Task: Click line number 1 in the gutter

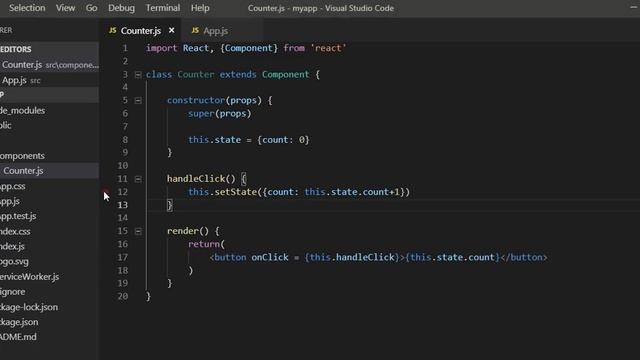Action: click(x=125, y=48)
